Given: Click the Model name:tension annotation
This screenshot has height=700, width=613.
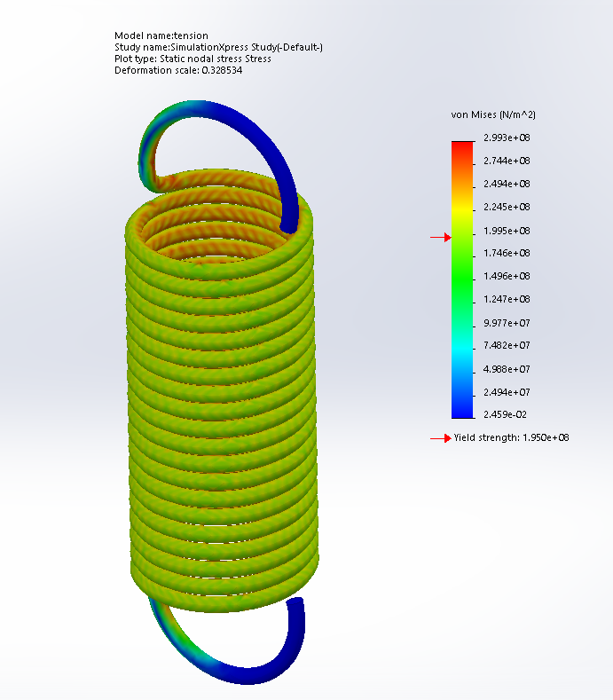Looking at the screenshot, I should (x=161, y=36).
